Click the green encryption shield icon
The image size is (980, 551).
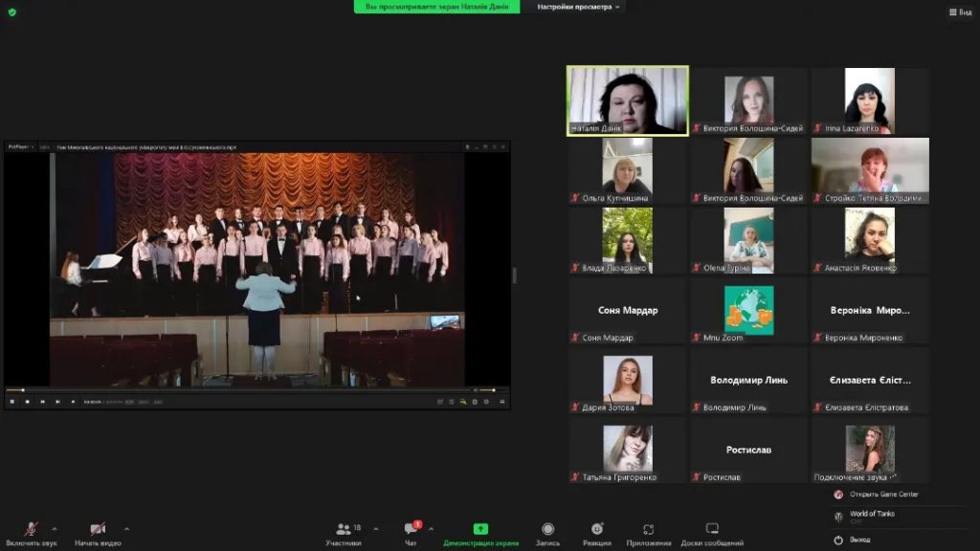[11, 11]
